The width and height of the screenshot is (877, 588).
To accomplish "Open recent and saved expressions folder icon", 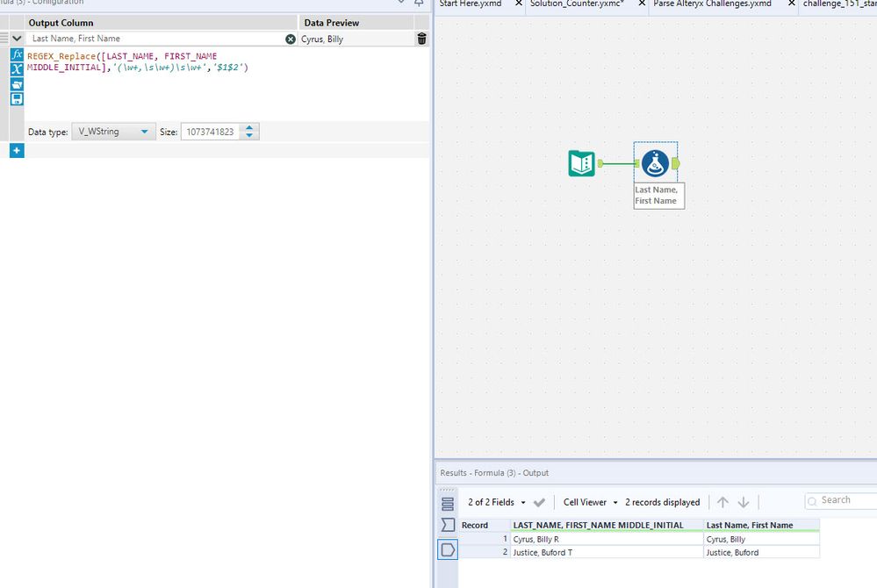I will pyautogui.click(x=17, y=84).
